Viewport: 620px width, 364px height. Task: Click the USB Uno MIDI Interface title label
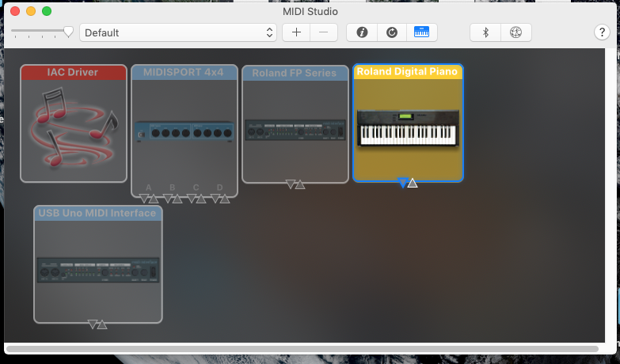point(97,213)
